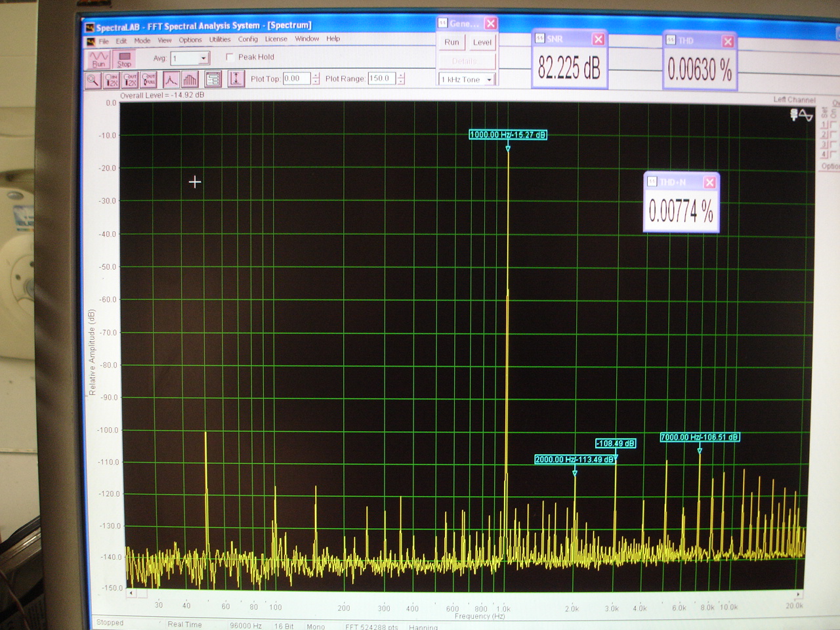This screenshot has height=630, width=840.
Task: Open the Utilities menu
Action: coord(220,39)
